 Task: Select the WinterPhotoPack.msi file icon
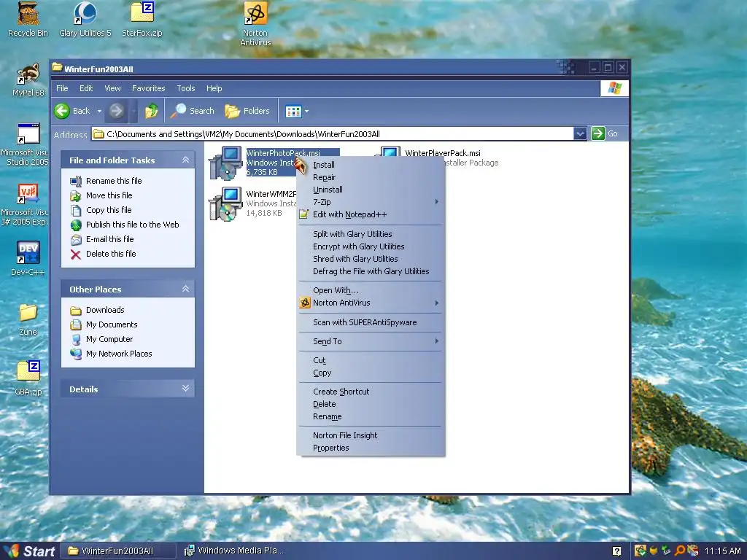pyautogui.click(x=225, y=163)
